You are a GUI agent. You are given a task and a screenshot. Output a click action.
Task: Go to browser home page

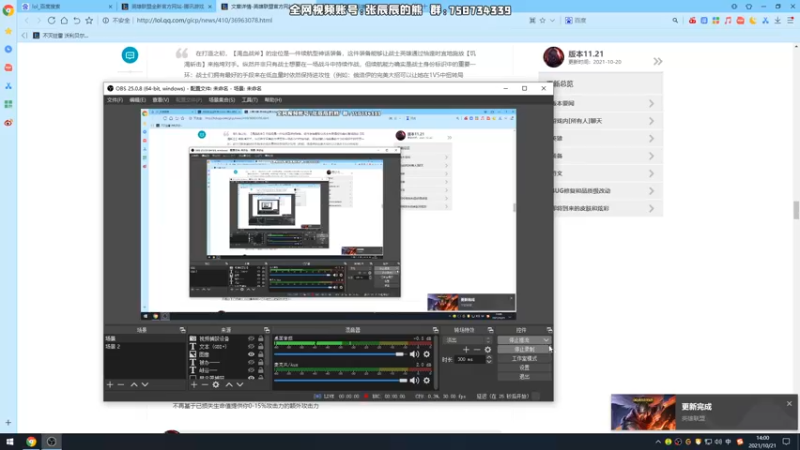[x=64, y=20]
